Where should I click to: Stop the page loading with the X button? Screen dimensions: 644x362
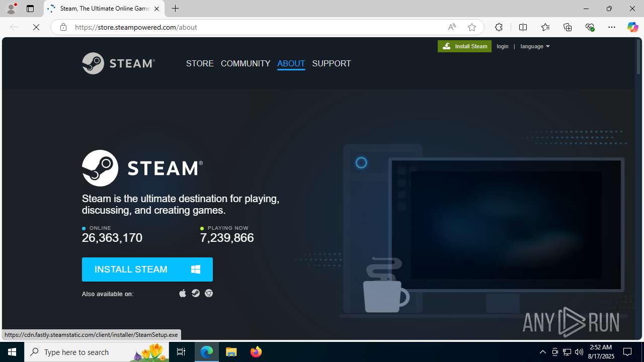point(36,27)
